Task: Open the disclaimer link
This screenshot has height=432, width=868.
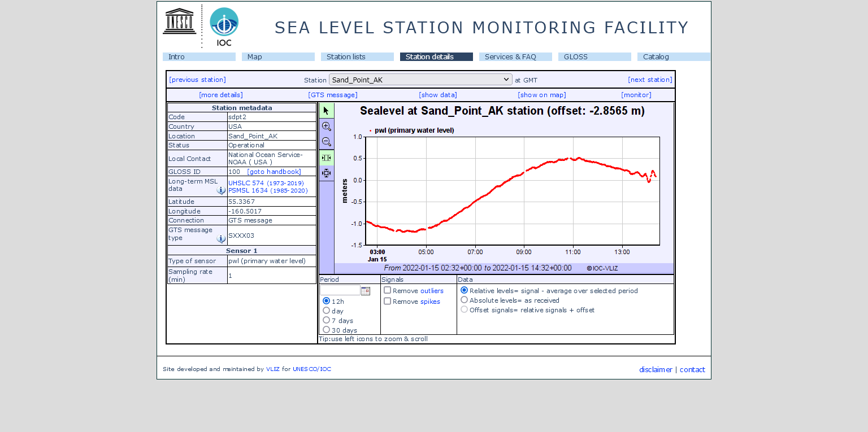Action: coord(656,370)
